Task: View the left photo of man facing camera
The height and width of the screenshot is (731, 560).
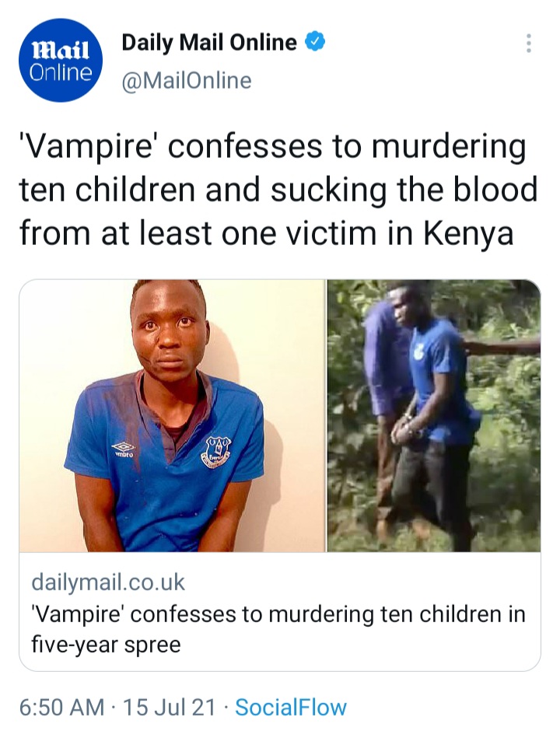Action: [x=172, y=415]
